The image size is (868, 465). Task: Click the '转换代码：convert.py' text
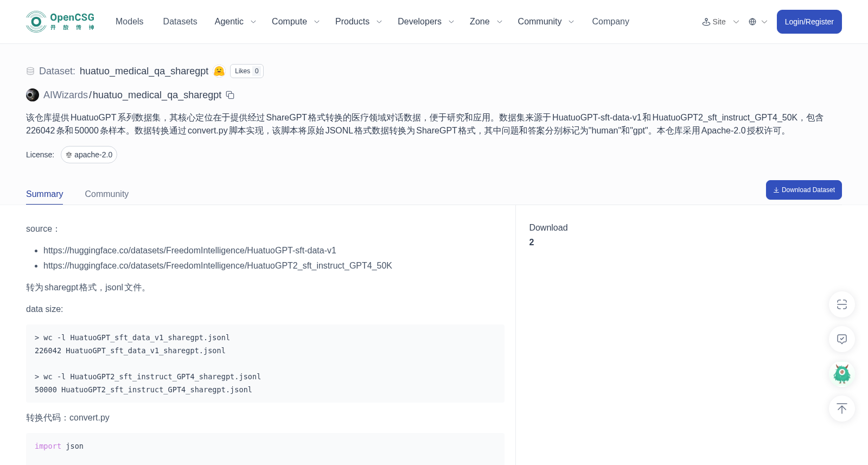click(68, 418)
